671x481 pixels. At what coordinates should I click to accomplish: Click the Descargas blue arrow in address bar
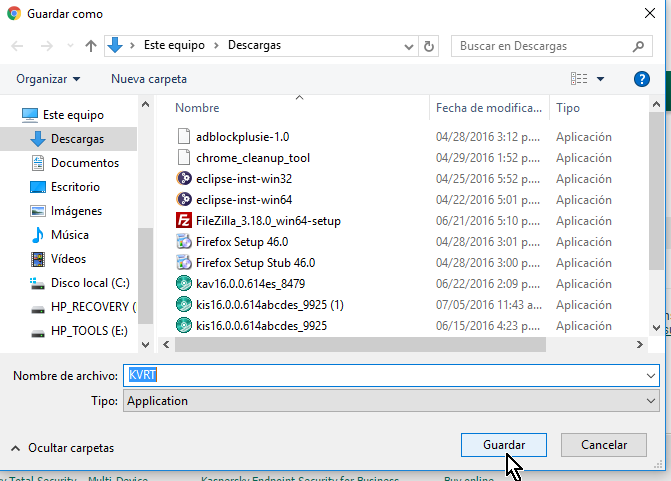click(115, 45)
